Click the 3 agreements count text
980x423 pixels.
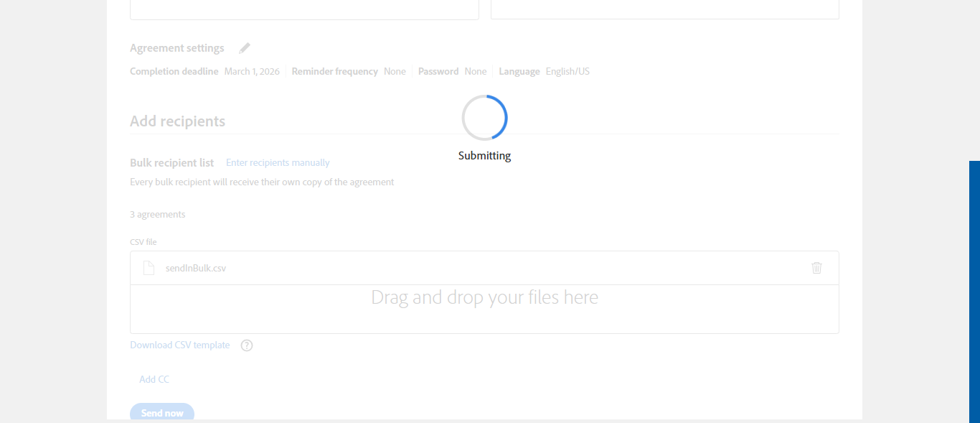pyautogui.click(x=158, y=215)
